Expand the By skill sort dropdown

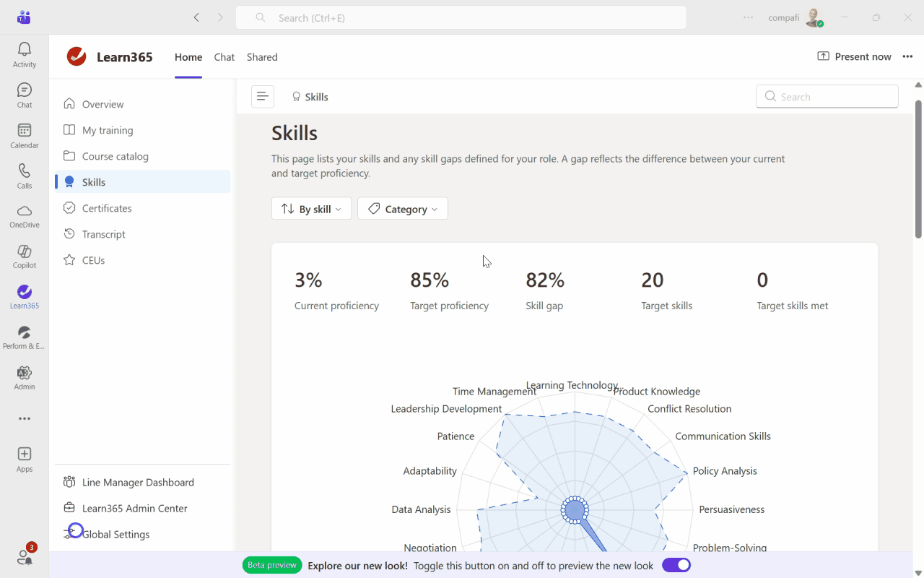[x=311, y=209]
